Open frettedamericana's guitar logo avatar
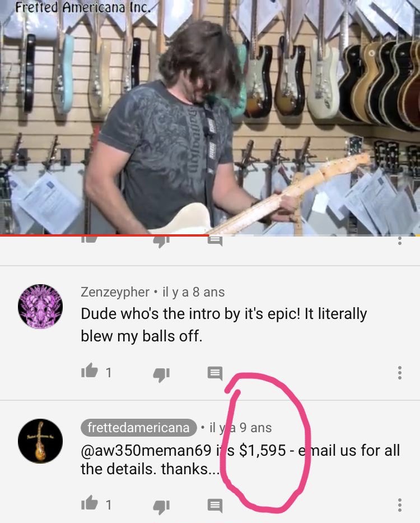This screenshot has height=523, width=420. pyautogui.click(x=40, y=441)
